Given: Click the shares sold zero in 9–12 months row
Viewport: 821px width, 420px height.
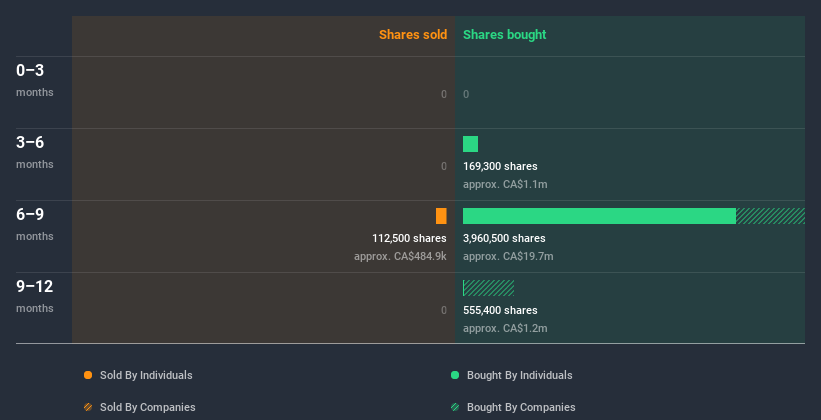Looking at the screenshot, I should [x=444, y=311].
